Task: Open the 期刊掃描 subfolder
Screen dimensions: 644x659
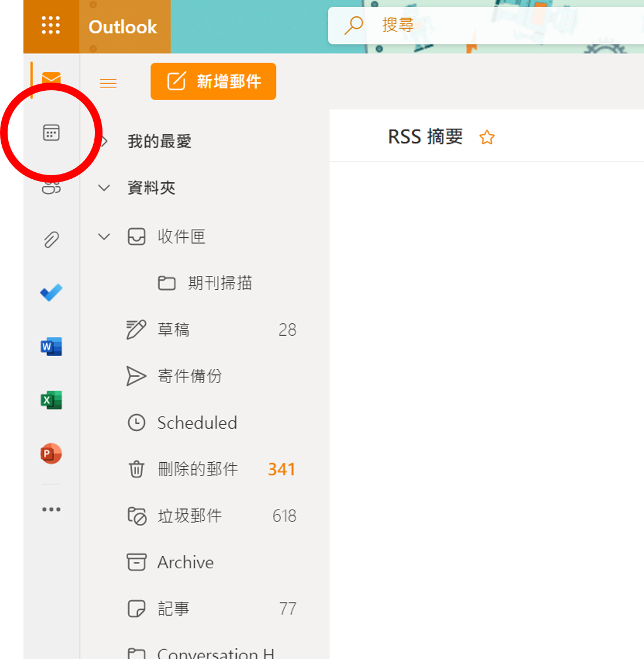Action: (x=205, y=284)
